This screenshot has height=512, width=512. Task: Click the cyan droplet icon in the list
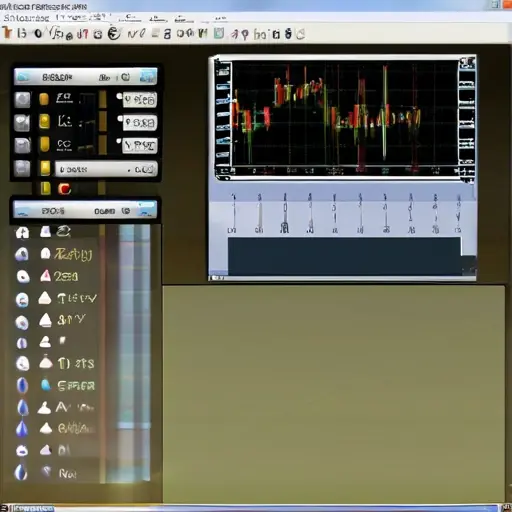click(46, 385)
